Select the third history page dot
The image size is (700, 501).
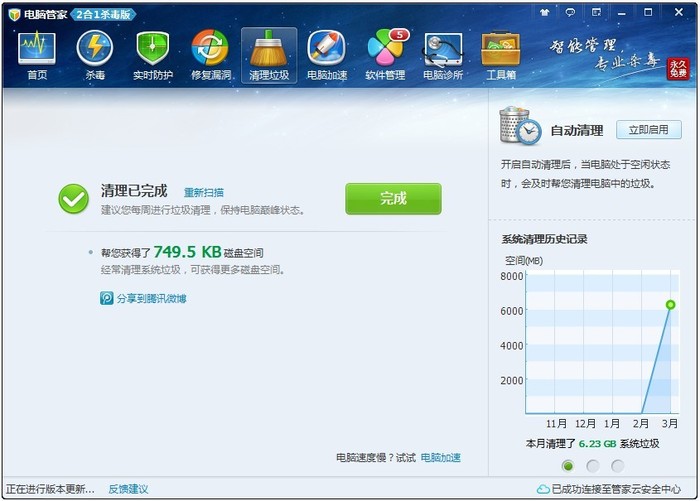[618, 466]
